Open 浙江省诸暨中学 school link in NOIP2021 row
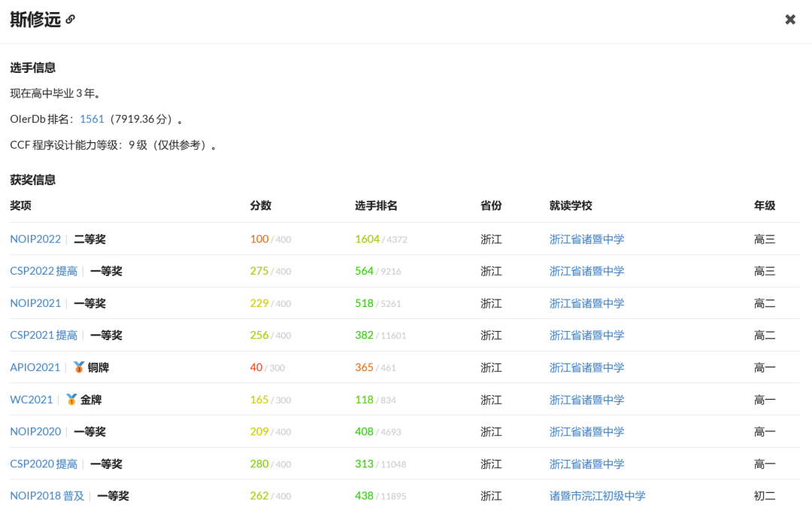 (586, 303)
